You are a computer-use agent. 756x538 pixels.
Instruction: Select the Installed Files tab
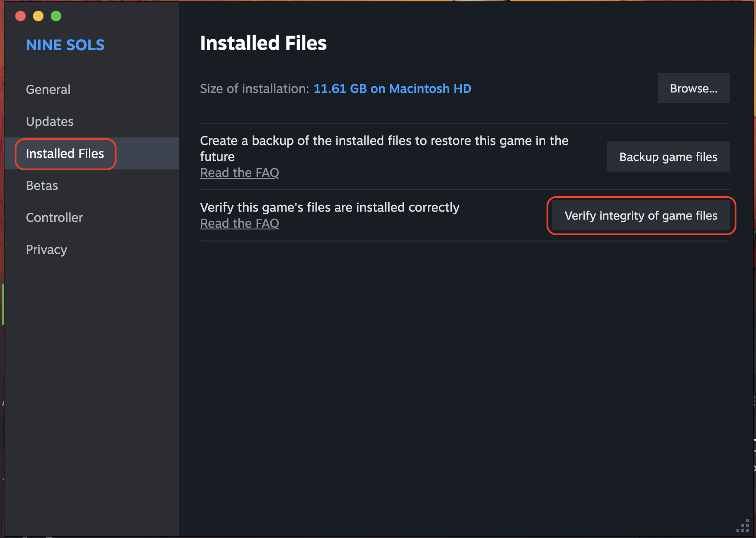click(x=64, y=154)
